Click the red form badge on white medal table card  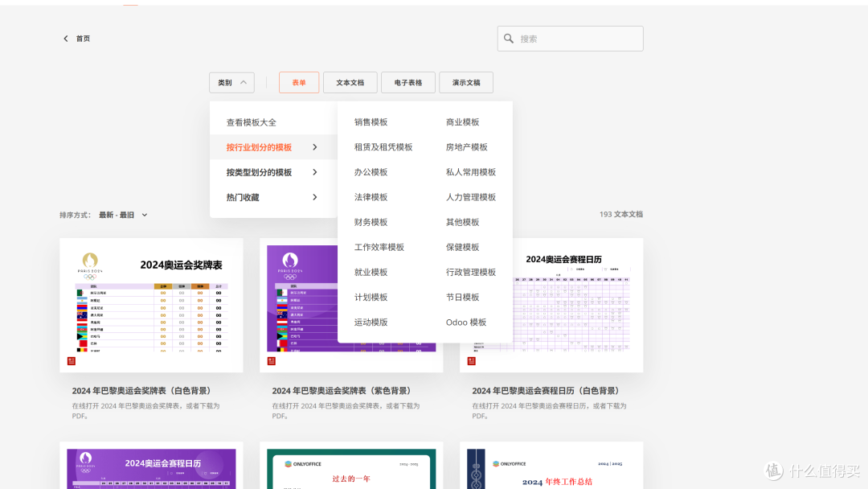click(72, 361)
